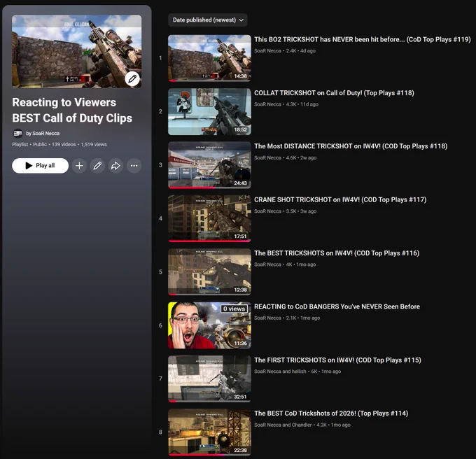Screen dimensions: 476x459
Task: Click the Play all button
Action: tap(40, 166)
